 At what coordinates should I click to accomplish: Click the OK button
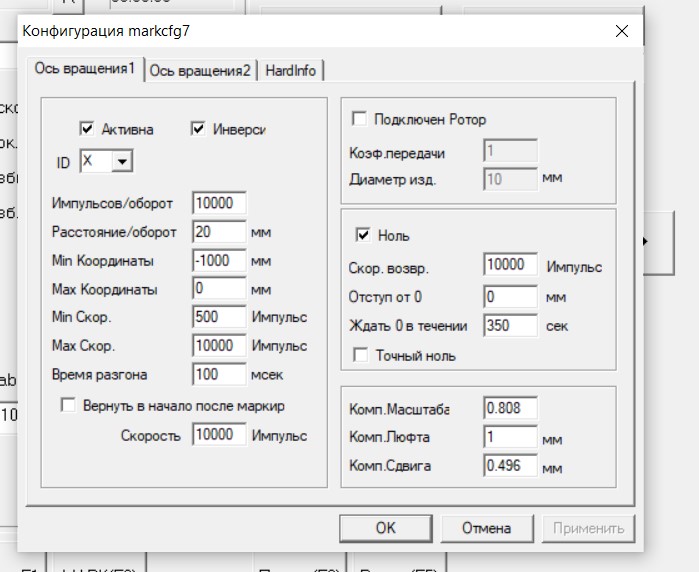click(386, 528)
